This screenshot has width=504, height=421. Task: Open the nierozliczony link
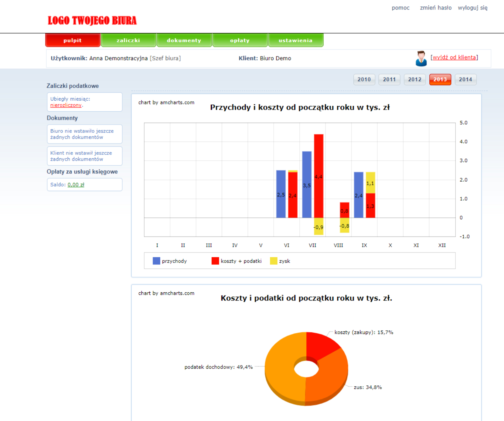pyautogui.click(x=66, y=105)
